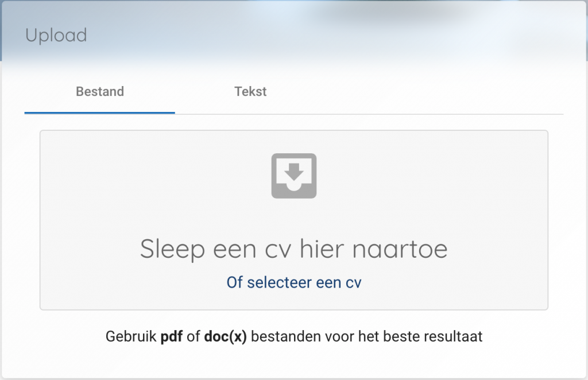Click the blue underline below Bestand tab
Image resolution: width=588 pixels, height=380 pixels.
click(100, 113)
